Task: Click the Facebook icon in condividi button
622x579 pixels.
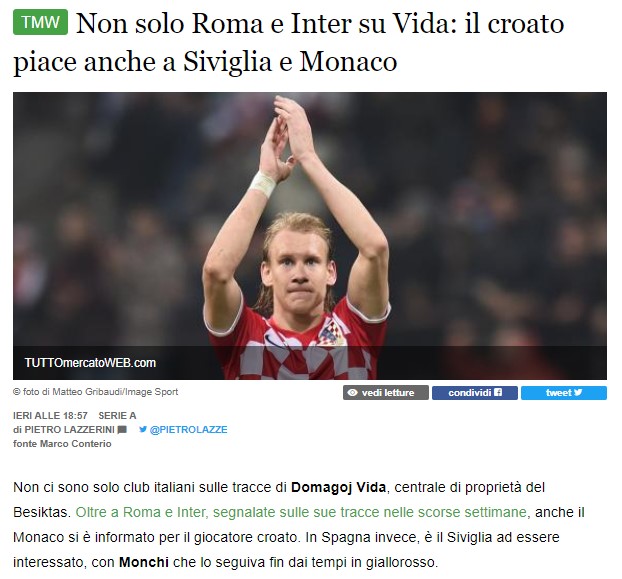Action: point(498,392)
